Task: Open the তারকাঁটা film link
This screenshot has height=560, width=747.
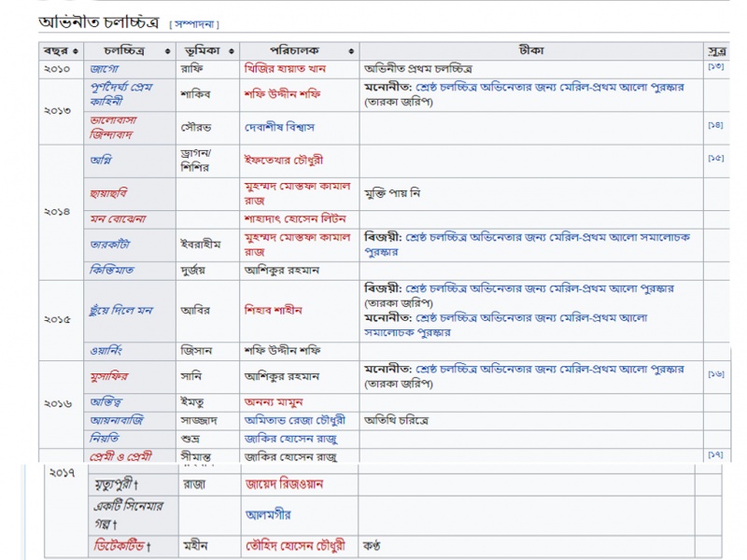Action: point(109,245)
